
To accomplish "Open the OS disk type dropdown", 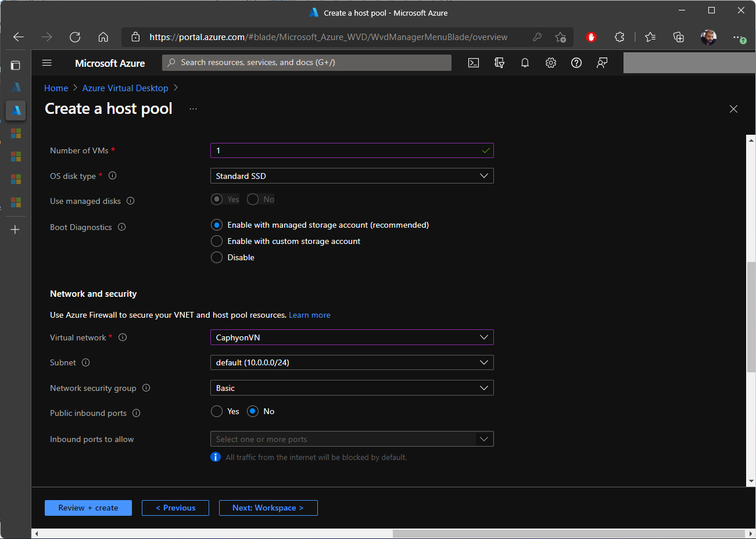I will (x=352, y=176).
